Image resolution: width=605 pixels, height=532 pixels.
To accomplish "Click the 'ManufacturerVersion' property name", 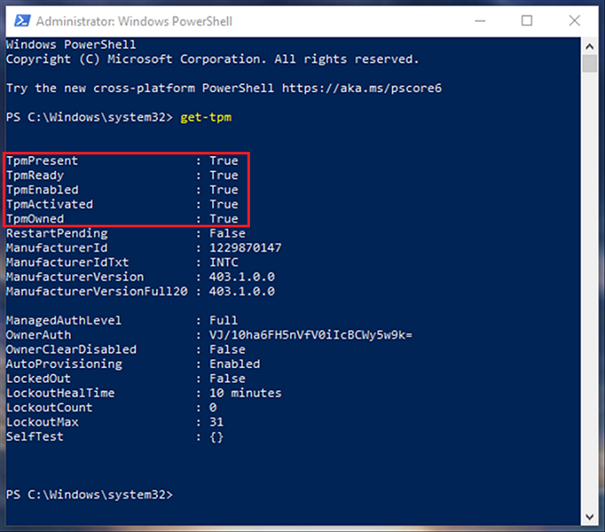I will pyautogui.click(x=75, y=277).
